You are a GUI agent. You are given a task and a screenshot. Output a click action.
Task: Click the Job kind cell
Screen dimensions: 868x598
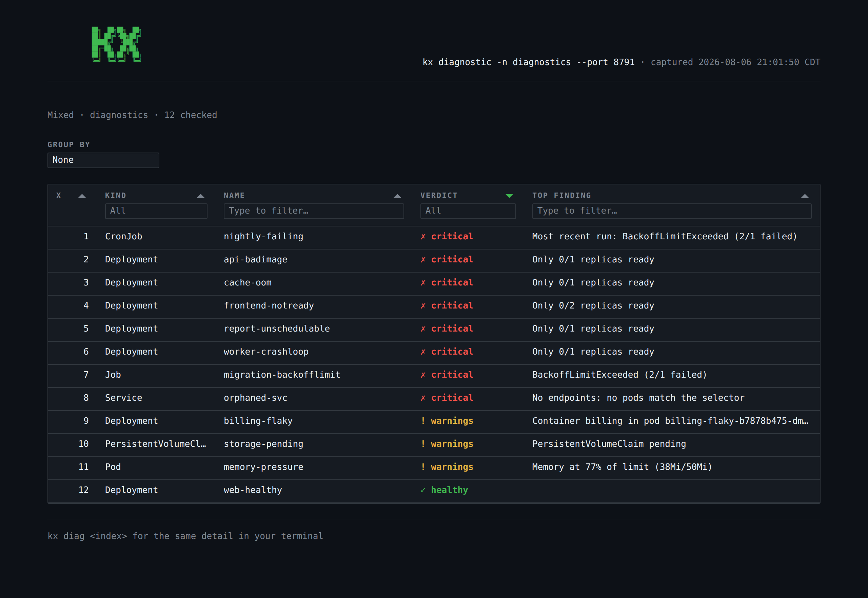[113, 375]
